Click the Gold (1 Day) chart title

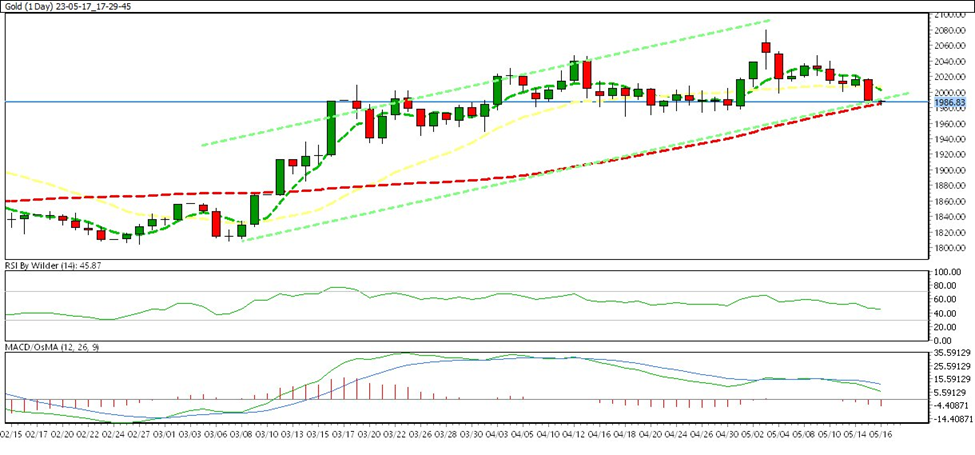coord(68,7)
